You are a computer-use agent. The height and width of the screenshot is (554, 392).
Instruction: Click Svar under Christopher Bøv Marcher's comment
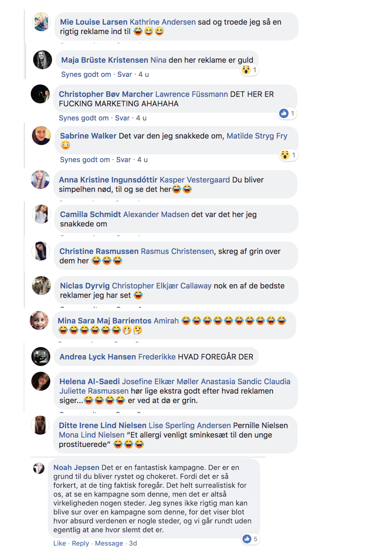(x=122, y=118)
